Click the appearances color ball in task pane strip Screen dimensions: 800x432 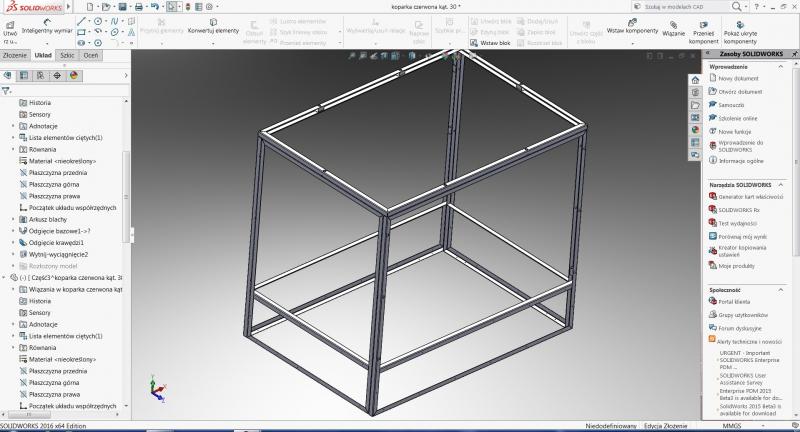(x=695, y=130)
